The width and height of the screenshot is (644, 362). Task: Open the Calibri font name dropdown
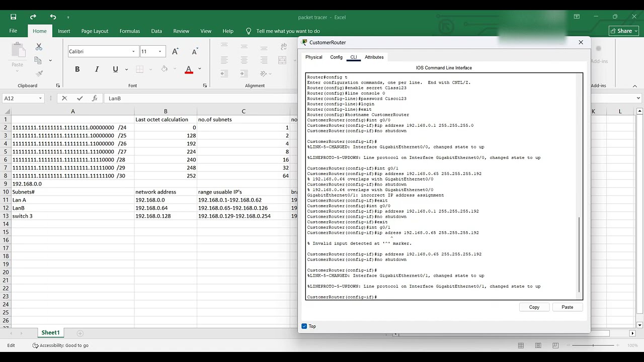click(x=133, y=51)
